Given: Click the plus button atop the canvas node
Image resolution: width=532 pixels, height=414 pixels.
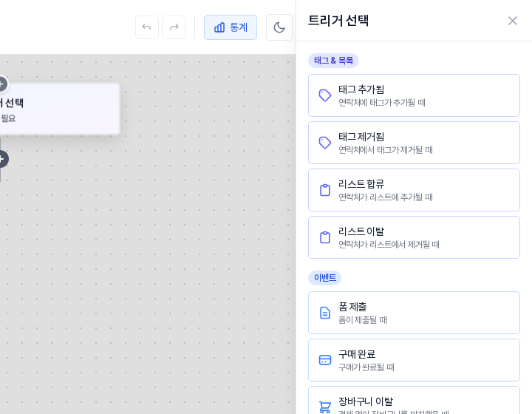Looking at the screenshot, I should click(x=2, y=84).
